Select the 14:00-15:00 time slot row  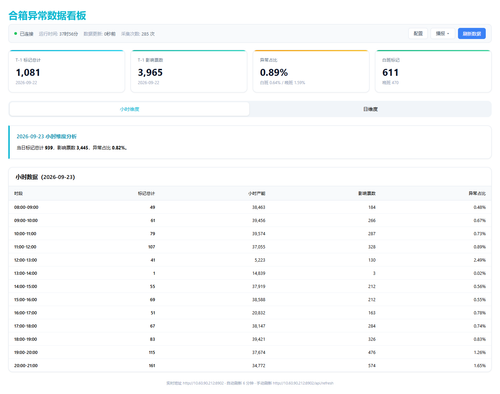click(250, 287)
